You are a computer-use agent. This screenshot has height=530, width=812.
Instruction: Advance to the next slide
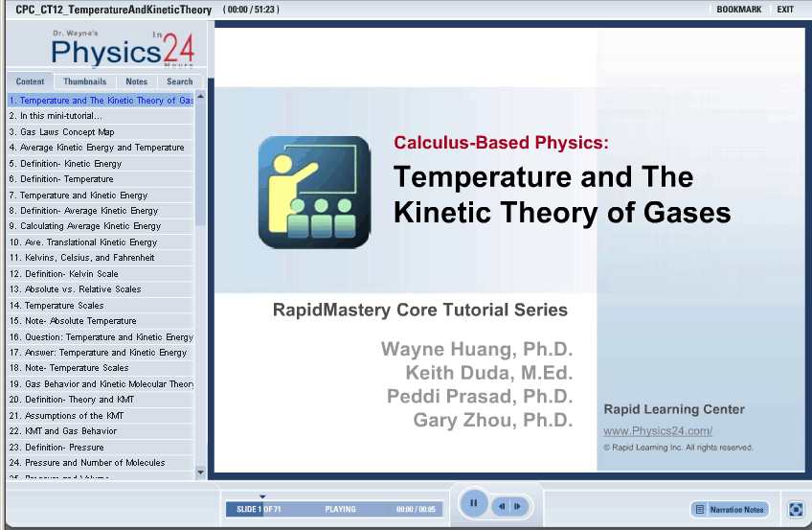[x=517, y=506]
